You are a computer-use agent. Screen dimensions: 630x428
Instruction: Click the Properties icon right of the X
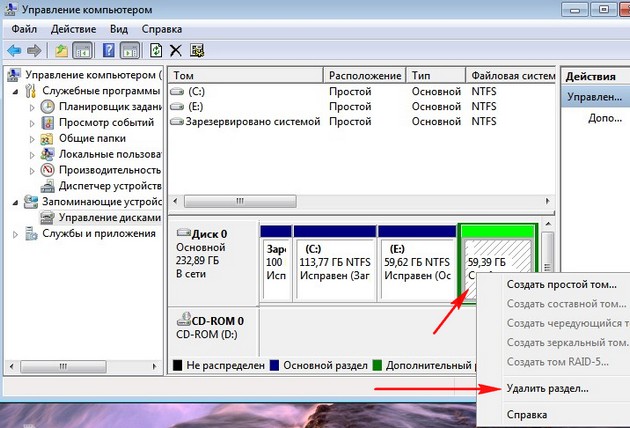click(x=197, y=50)
